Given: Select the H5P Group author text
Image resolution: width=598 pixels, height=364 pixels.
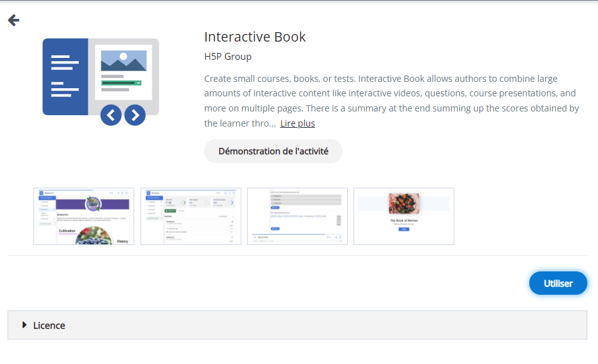Looking at the screenshot, I should click(227, 57).
